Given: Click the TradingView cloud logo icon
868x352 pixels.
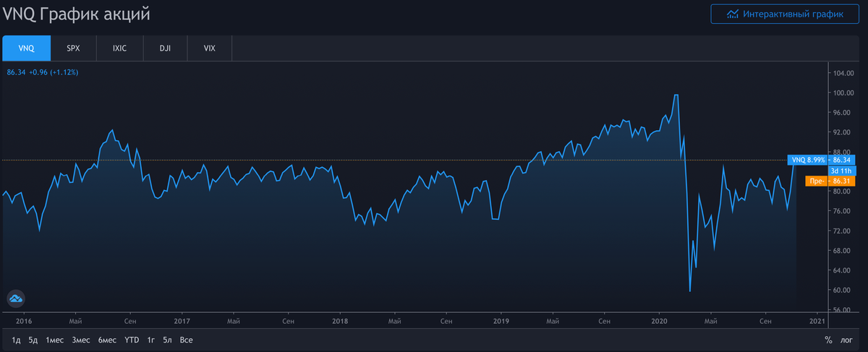Looking at the screenshot, I should coord(16,298).
